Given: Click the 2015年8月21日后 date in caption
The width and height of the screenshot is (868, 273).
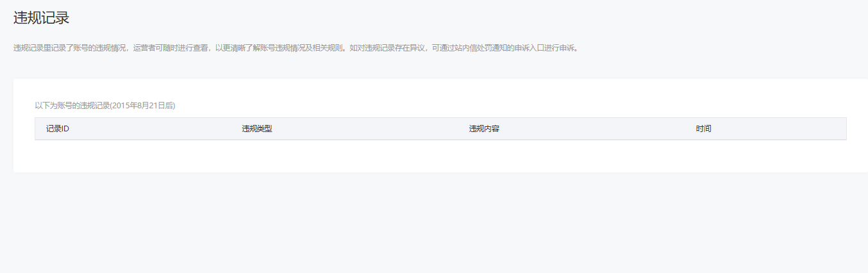Looking at the screenshot, I should click(x=142, y=106).
